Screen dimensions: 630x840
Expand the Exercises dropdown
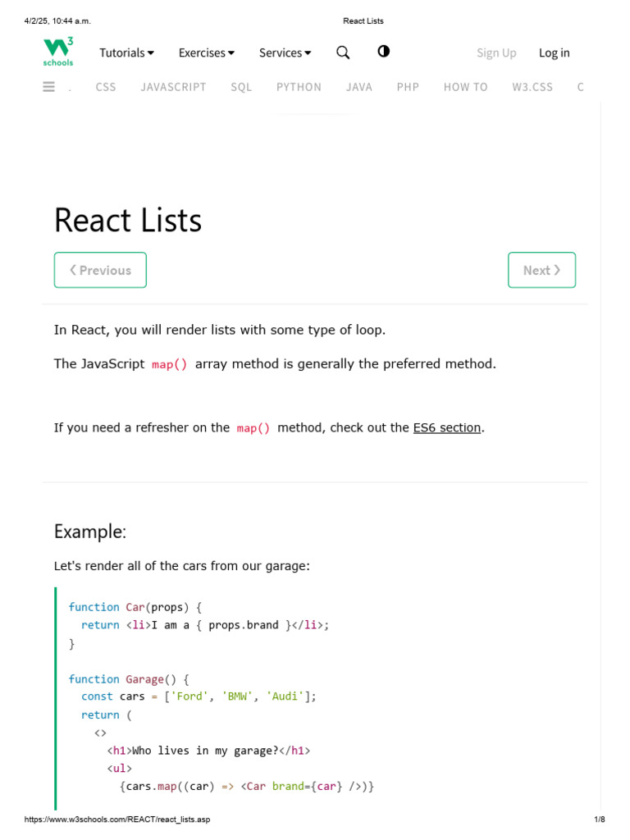pyautogui.click(x=206, y=52)
